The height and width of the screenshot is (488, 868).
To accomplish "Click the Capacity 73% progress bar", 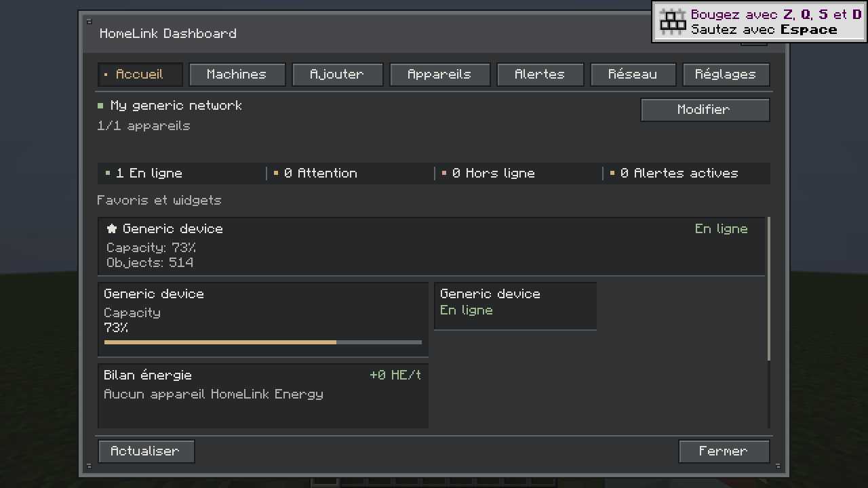I will 263,342.
